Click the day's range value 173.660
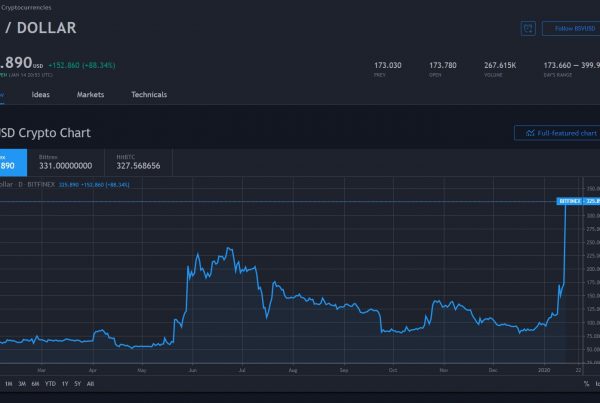 coord(557,65)
